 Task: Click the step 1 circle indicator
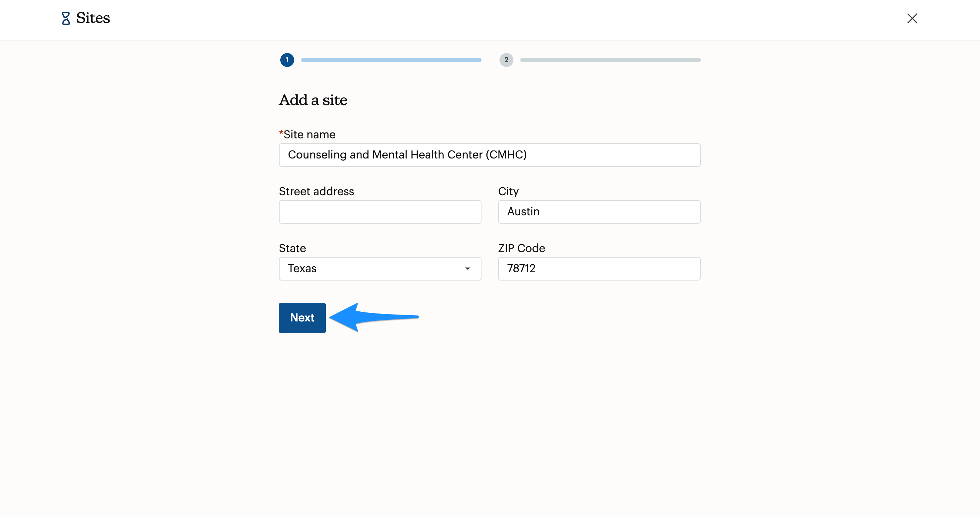287,60
